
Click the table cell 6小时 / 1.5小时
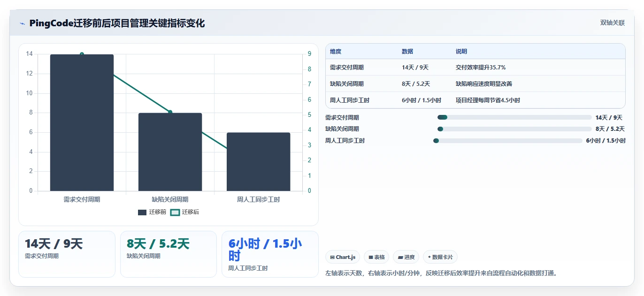pyautogui.click(x=422, y=100)
